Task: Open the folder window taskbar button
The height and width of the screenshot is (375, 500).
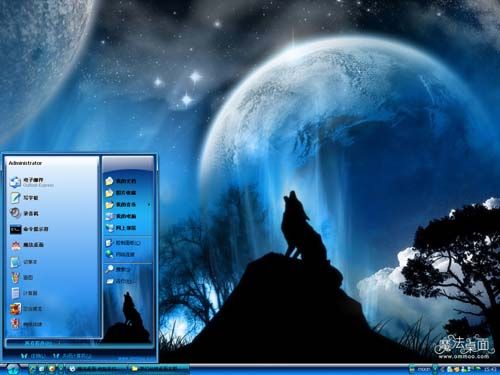Action: point(160,369)
